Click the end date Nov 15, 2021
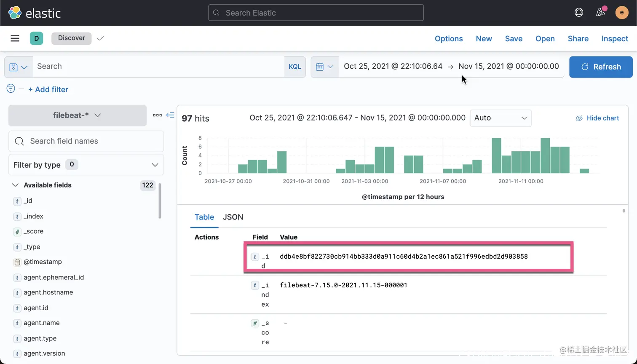The image size is (637, 364). tap(509, 66)
